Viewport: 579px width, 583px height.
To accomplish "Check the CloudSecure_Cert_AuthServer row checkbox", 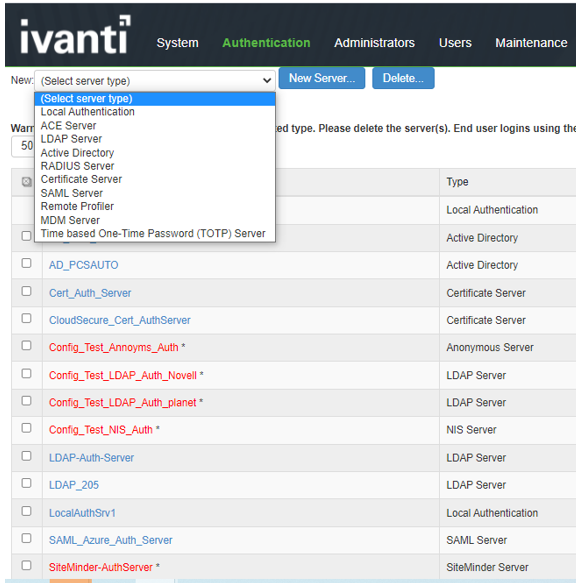I will pyautogui.click(x=26, y=318).
